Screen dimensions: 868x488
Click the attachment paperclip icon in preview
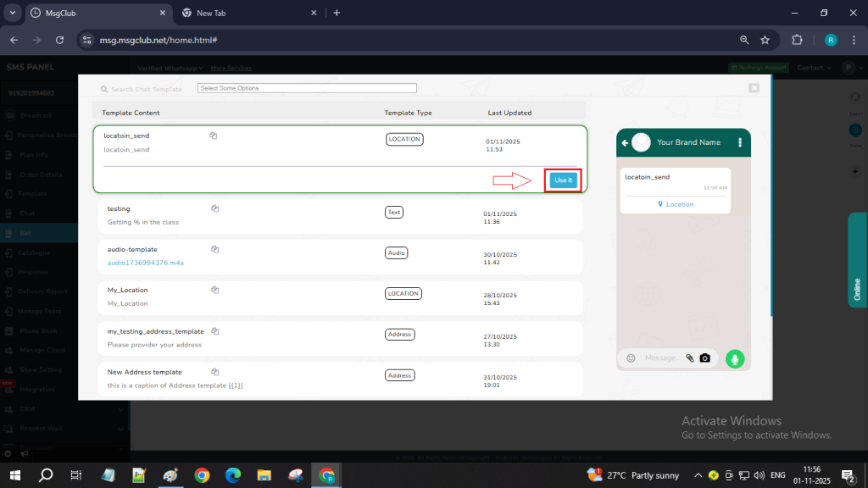point(690,358)
